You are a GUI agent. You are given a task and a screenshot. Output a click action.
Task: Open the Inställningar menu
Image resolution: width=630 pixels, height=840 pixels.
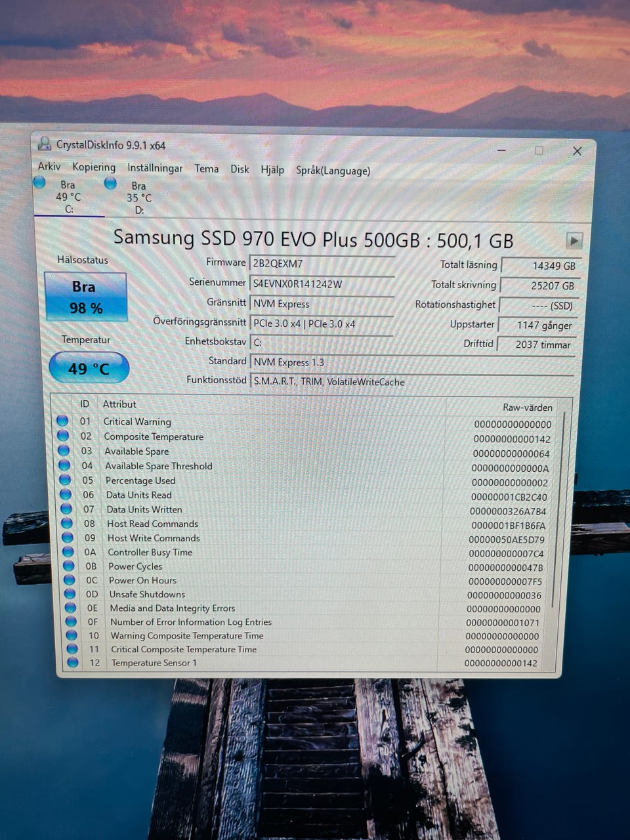pyautogui.click(x=155, y=168)
